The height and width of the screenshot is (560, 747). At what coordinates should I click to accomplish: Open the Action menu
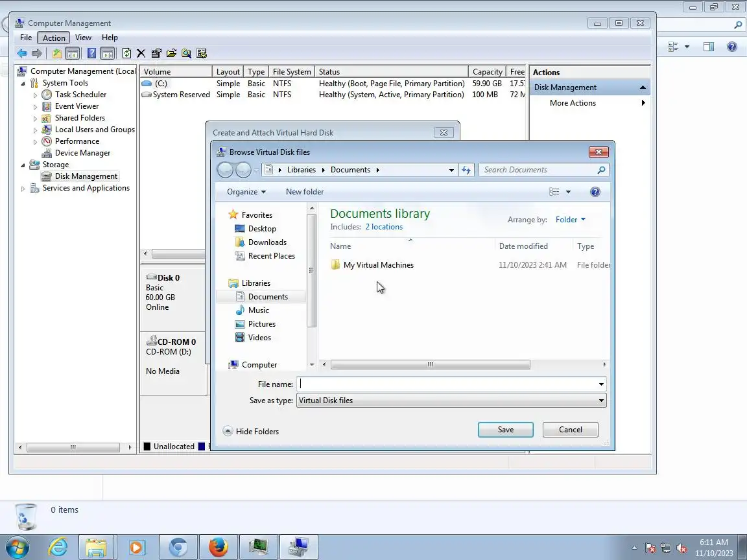click(54, 38)
